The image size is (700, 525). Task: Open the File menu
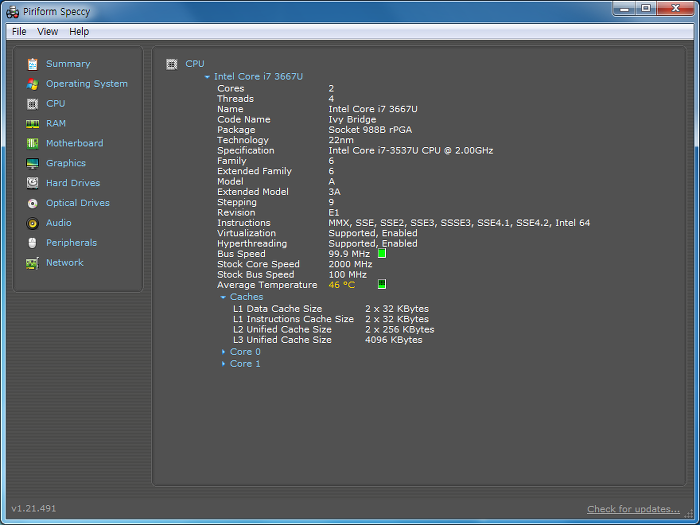(19, 32)
